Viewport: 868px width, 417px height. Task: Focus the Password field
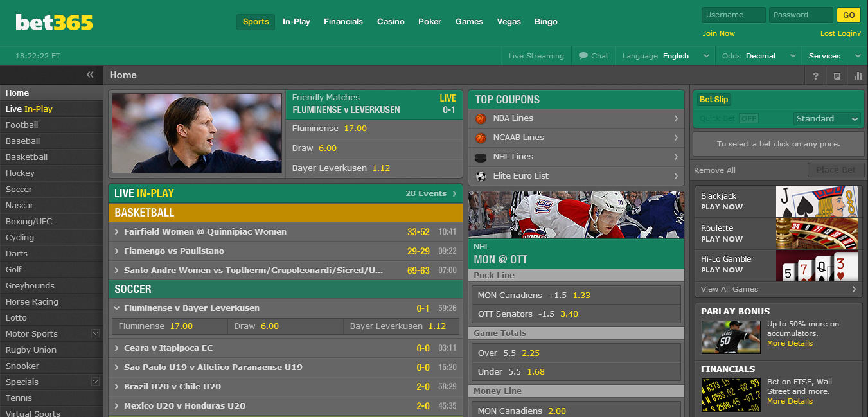(x=801, y=15)
